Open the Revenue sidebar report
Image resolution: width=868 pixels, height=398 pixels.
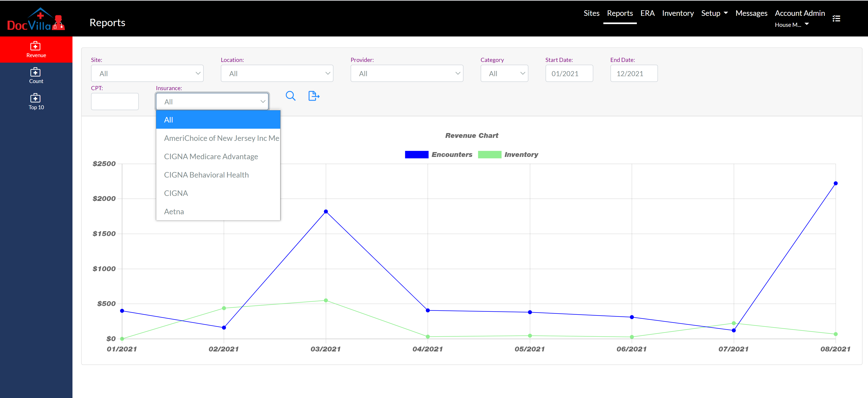[36, 50]
